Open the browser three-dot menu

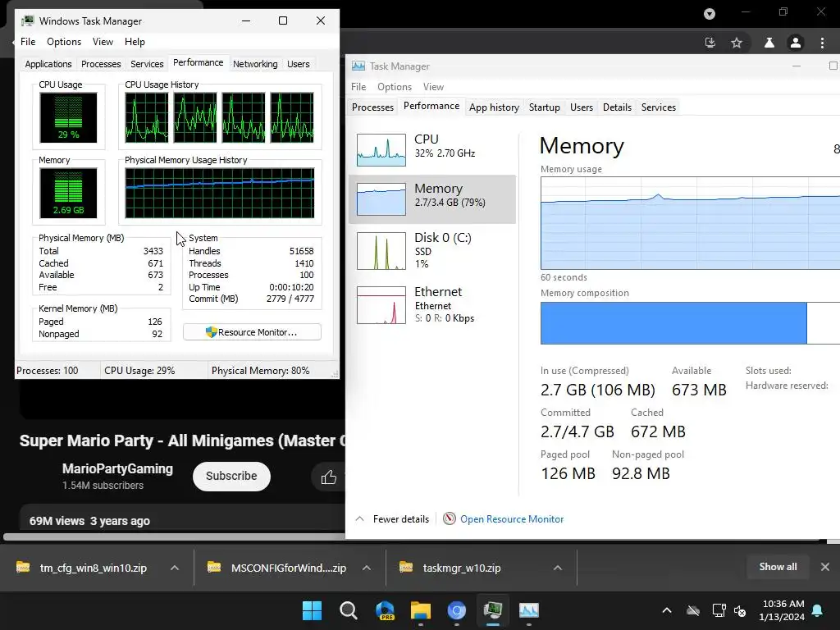(822, 43)
